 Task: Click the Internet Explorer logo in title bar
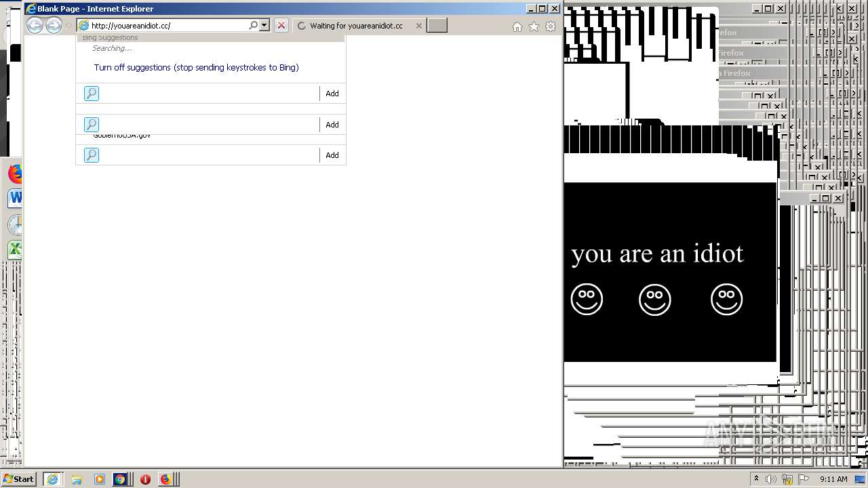(31, 9)
